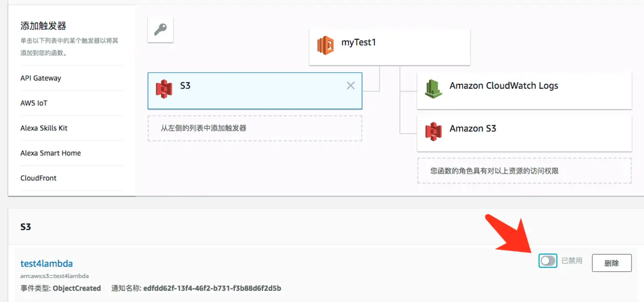
Task: Click the 删除 button for test4lambda
Action: 612,263
